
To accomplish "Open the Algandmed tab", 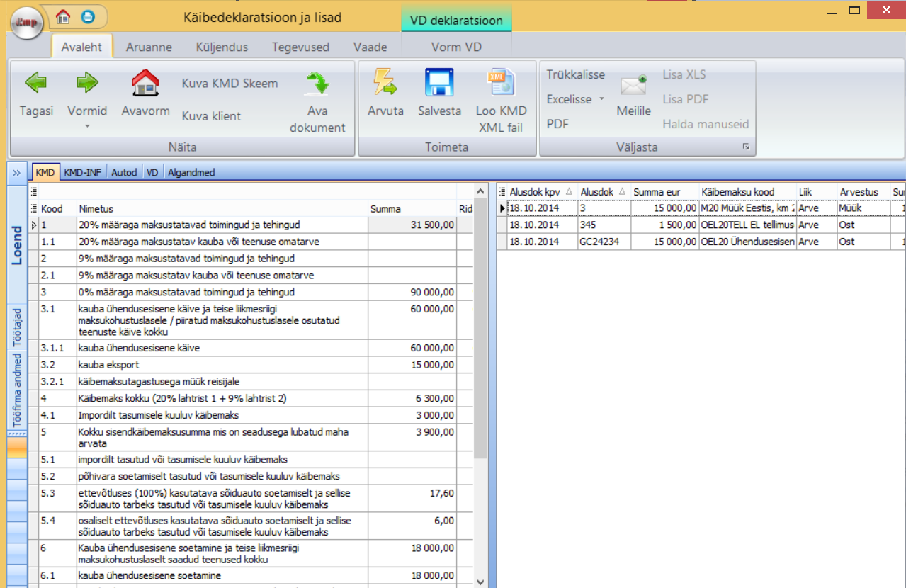I will pos(191,172).
